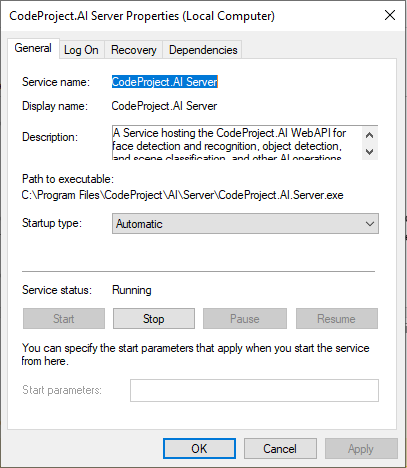This screenshot has height=468, width=407.
Task: Click the Apply button
Action: tap(361, 449)
